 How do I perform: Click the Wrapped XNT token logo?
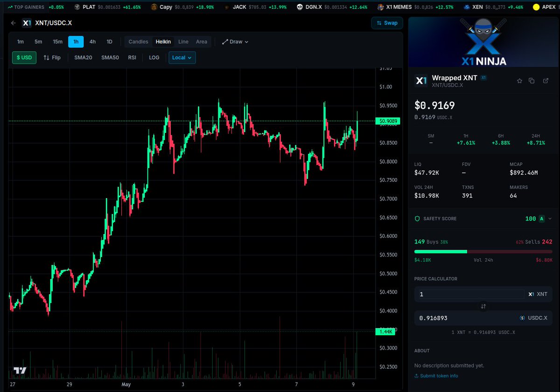pos(421,81)
